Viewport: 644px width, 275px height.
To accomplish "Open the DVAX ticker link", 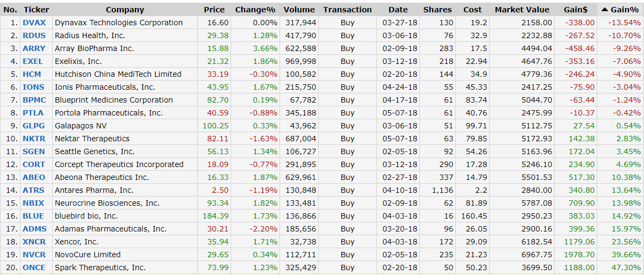I will pyautogui.click(x=34, y=23).
